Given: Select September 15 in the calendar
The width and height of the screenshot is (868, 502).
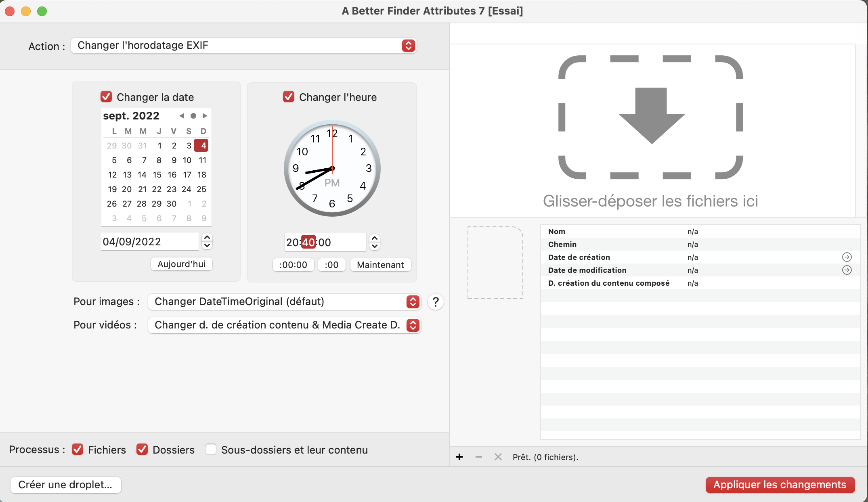Looking at the screenshot, I should click(x=157, y=175).
